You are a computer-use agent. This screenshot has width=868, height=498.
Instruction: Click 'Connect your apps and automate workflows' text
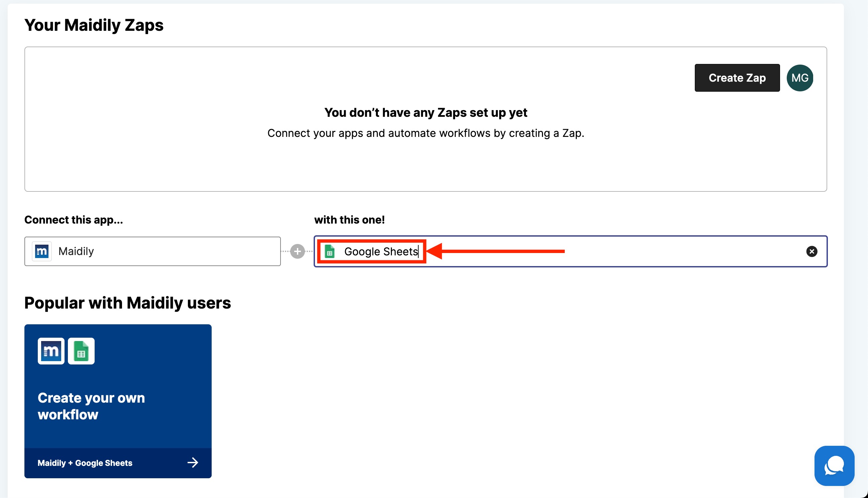click(426, 133)
